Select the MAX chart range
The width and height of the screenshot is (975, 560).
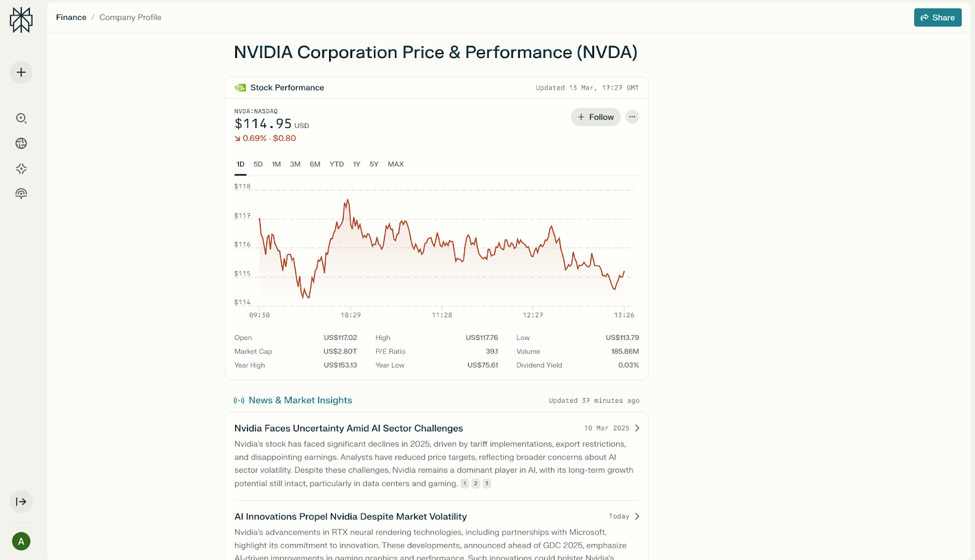pos(395,165)
